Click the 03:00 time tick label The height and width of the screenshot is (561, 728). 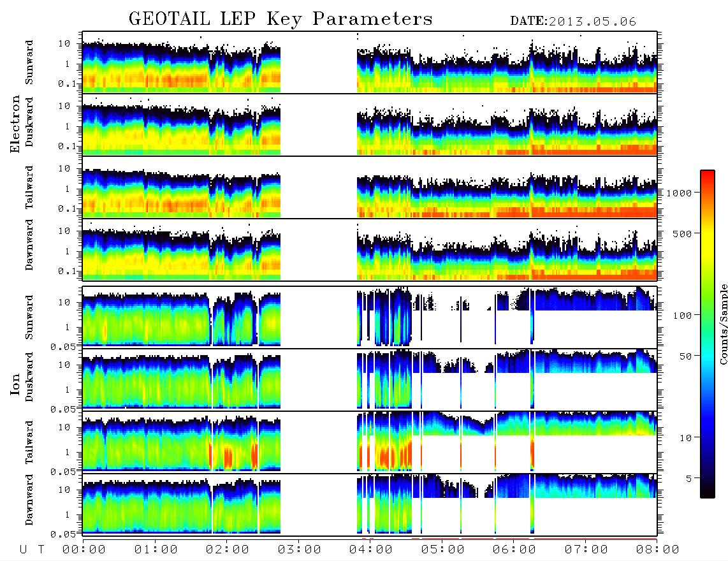point(300,550)
